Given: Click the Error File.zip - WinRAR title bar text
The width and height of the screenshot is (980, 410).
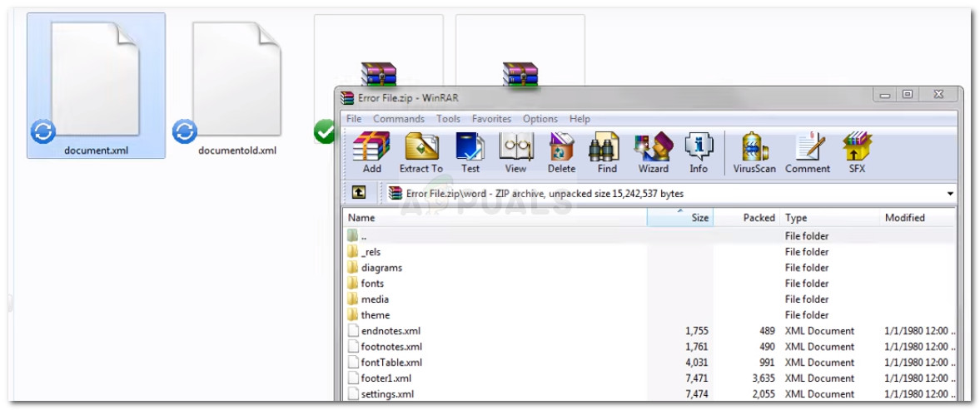Looking at the screenshot, I should [408, 98].
